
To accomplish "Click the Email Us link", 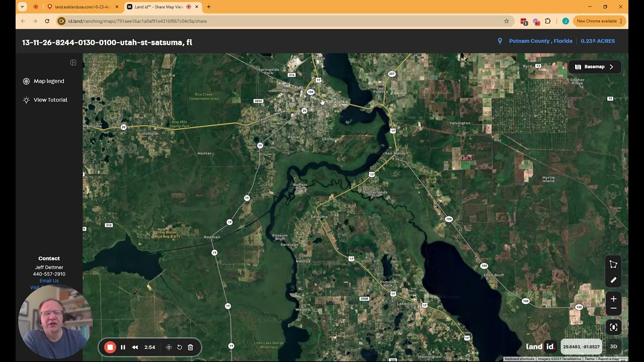I will click(x=49, y=281).
